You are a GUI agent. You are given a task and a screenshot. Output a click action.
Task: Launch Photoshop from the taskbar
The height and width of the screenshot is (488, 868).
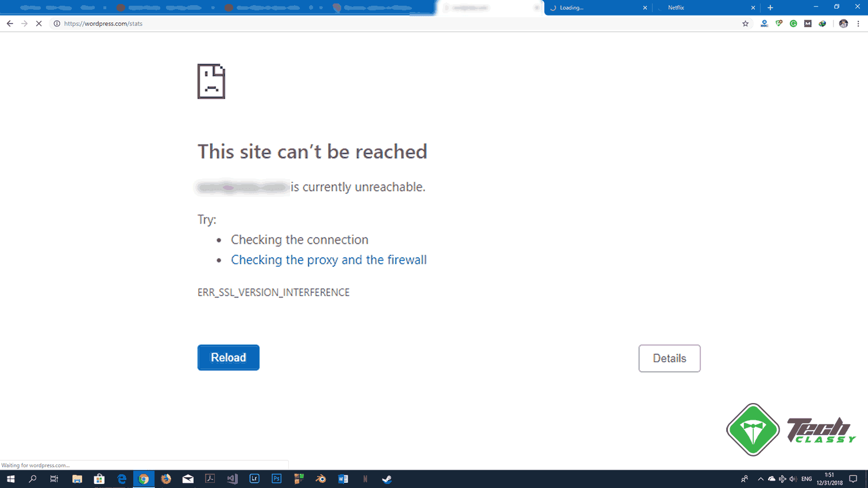(x=276, y=479)
